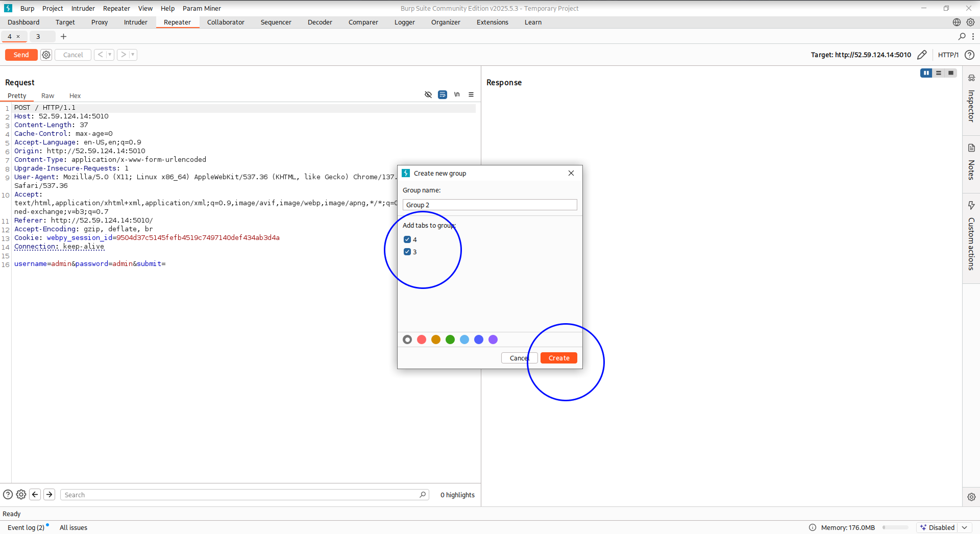Jump to previous search match arrow

35,494
